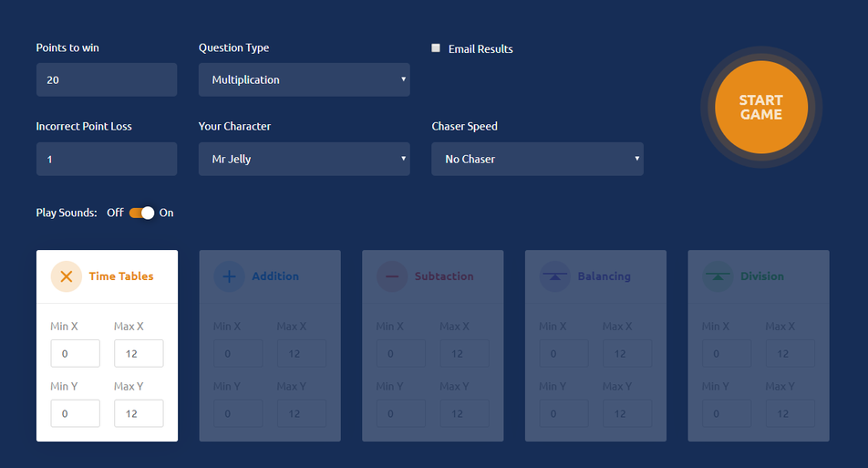Click Time Tables Max X input
The height and width of the screenshot is (468, 868).
(x=139, y=354)
